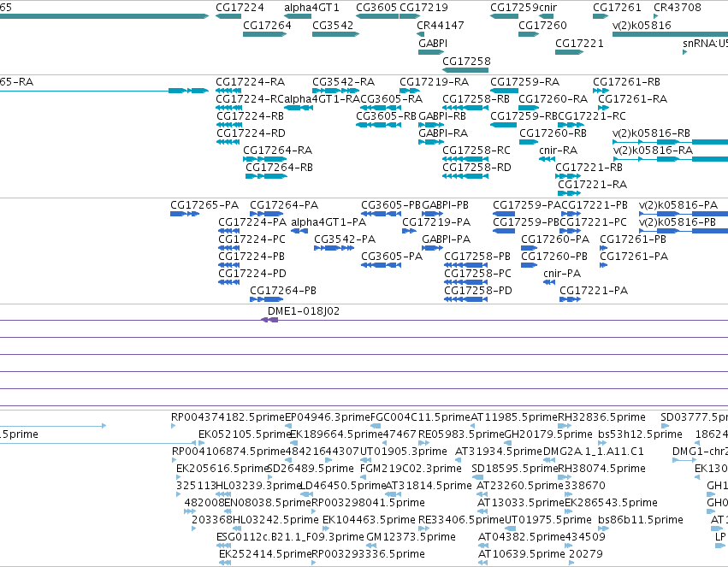Viewport: 728px width, 567px height.
Task: Click the GABPI gene arrow
Action: point(431,52)
